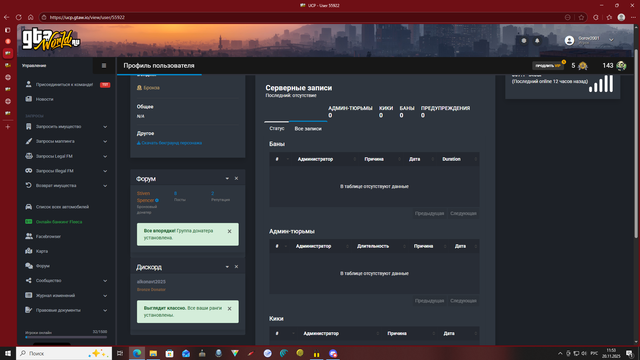This screenshot has width=640, height=360.
Task: Click the Запросы Illegal FM mask icon
Action: (x=29, y=171)
